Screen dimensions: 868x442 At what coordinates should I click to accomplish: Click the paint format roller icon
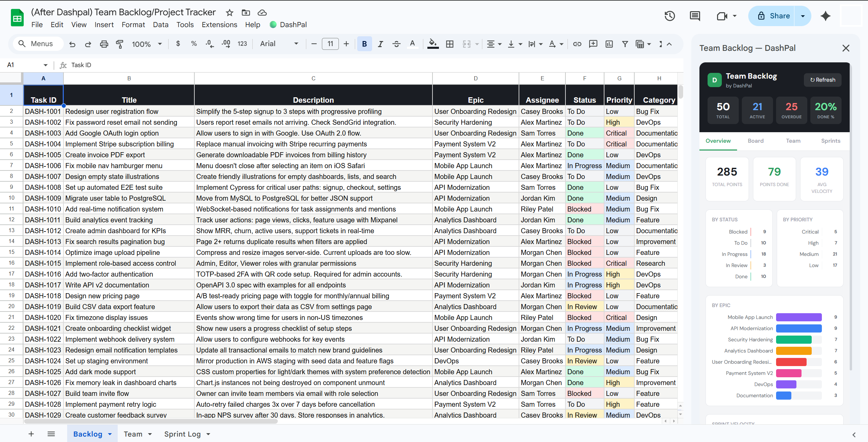click(x=119, y=44)
